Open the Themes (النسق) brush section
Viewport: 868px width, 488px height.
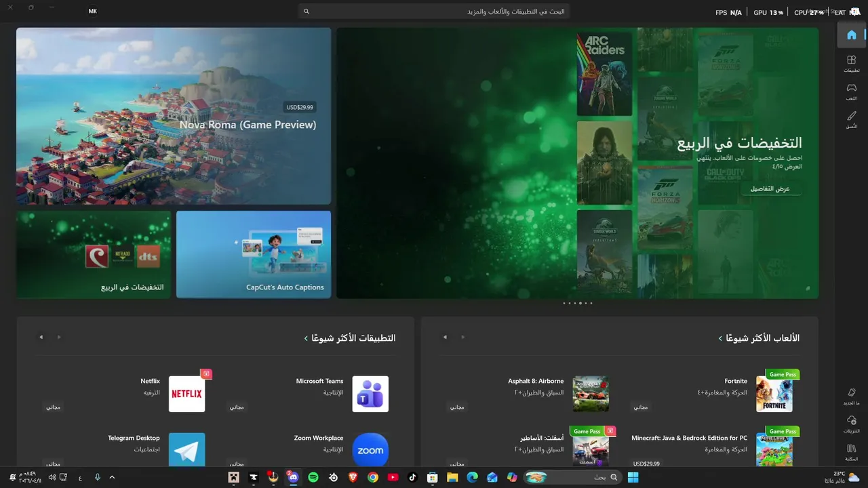pos(851,119)
